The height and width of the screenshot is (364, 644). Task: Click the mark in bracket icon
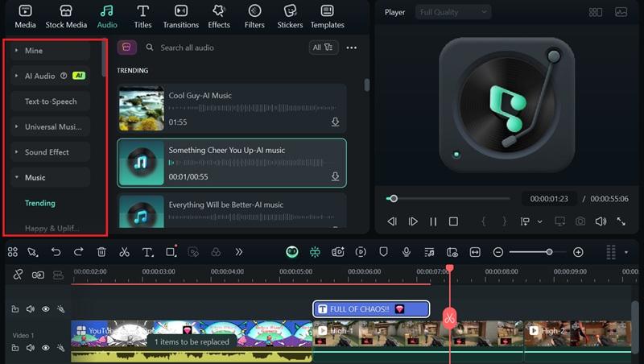tap(484, 221)
